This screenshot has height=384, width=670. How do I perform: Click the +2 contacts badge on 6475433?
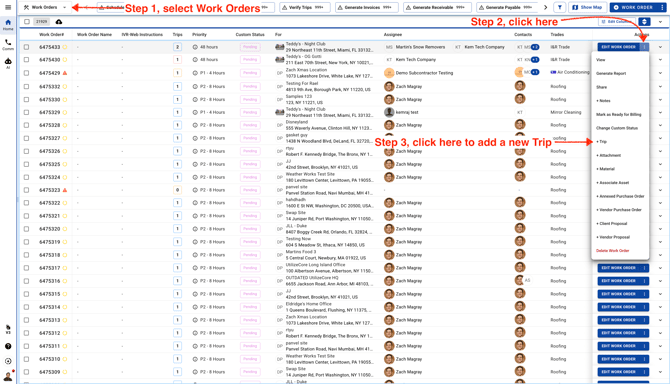point(535,47)
